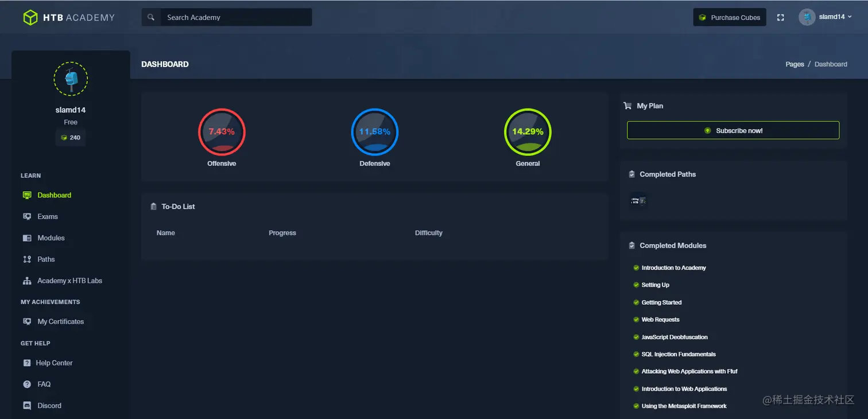Image resolution: width=868 pixels, height=419 pixels.
Task: Open the Getting Started module
Action: (x=662, y=302)
